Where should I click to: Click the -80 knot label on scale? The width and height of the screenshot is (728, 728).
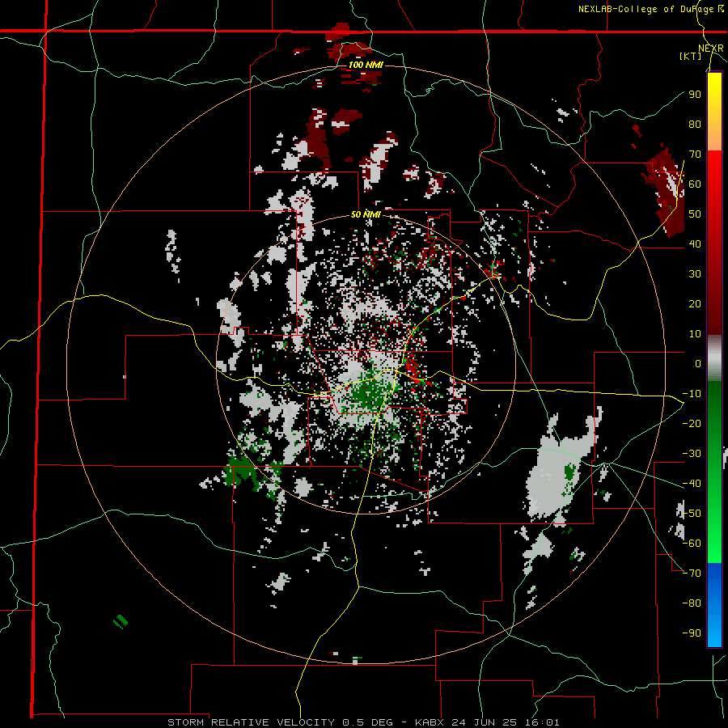coord(692,603)
